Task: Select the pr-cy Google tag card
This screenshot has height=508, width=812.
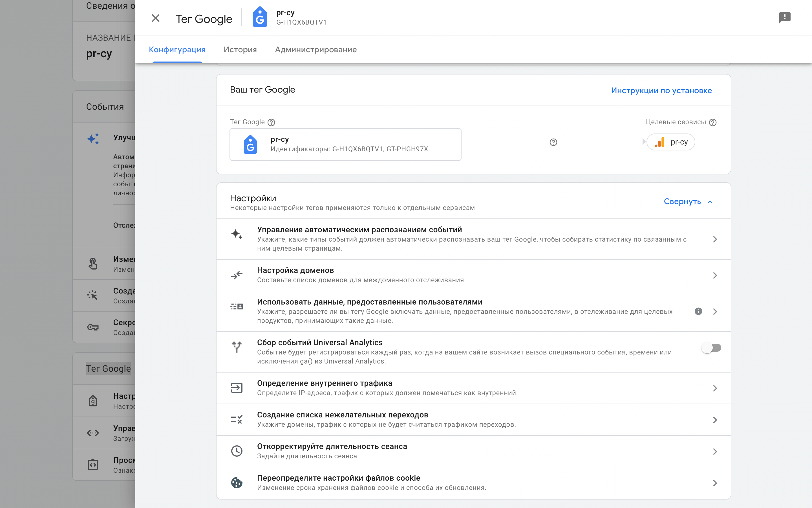Action: (345, 144)
